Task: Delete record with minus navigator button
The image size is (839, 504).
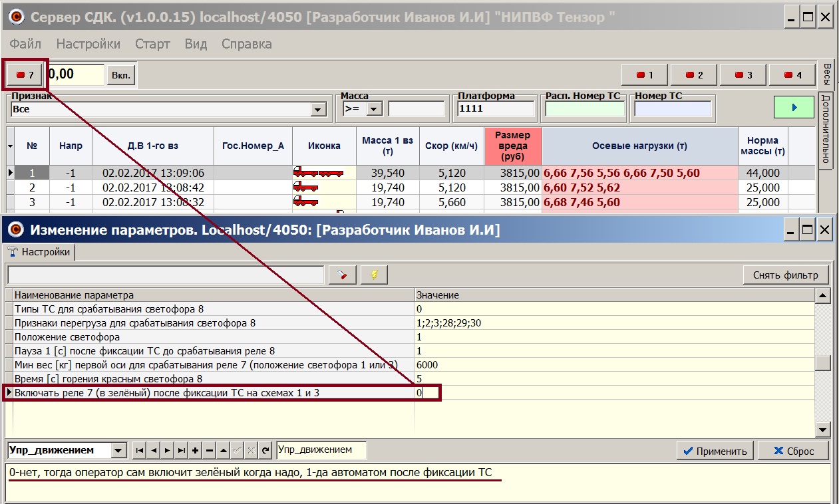Action: point(209,451)
